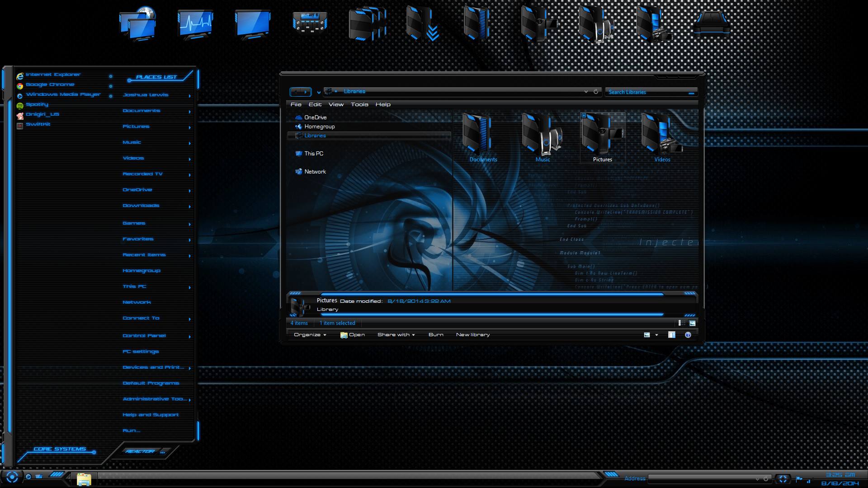
Task: Click the Search Libraries field
Action: pos(646,92)
